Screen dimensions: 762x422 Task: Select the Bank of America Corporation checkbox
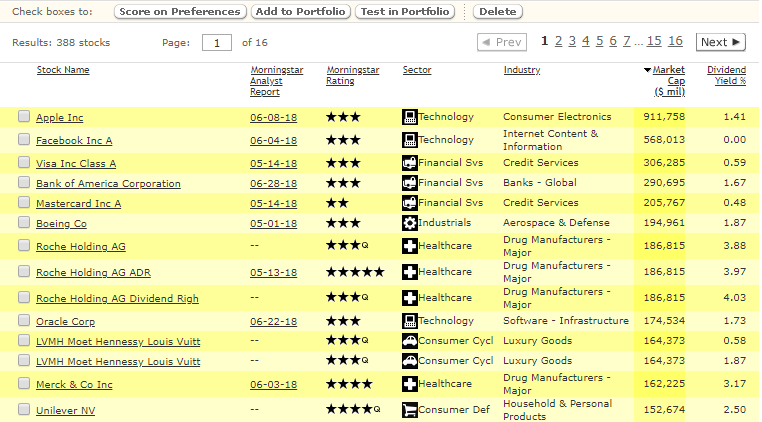pyautogui.click(x=24, y=182)
